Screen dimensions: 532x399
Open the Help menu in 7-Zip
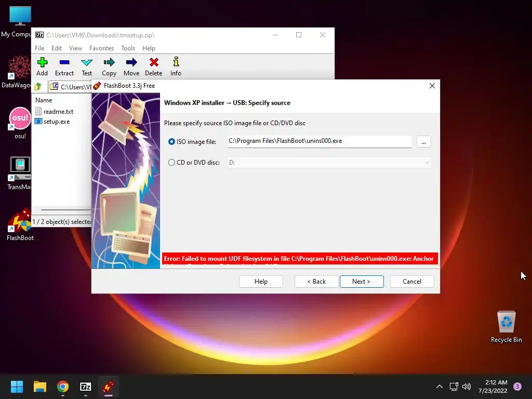(149, 48)
